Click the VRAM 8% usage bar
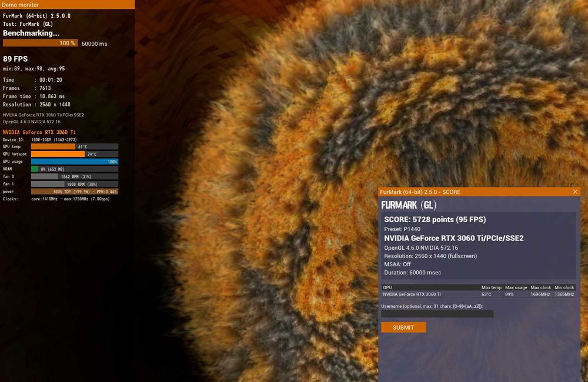Screen dimensions: 588x382 tap(75, 169)
